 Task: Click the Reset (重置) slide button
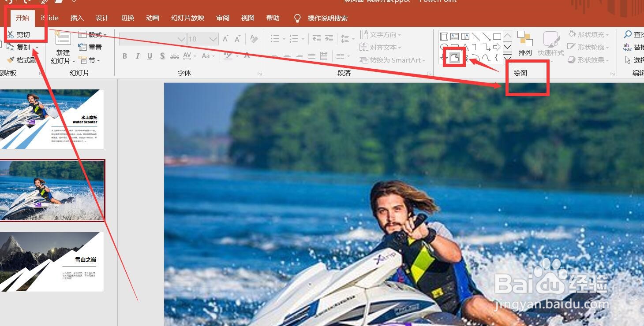click(x=90, y=47)
